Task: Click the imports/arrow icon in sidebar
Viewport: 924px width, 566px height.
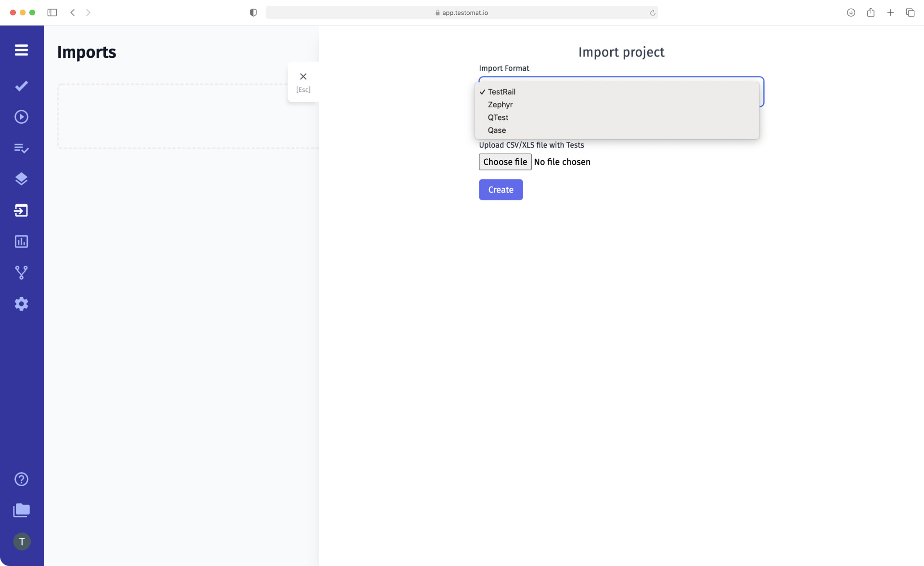Action: 21,210
